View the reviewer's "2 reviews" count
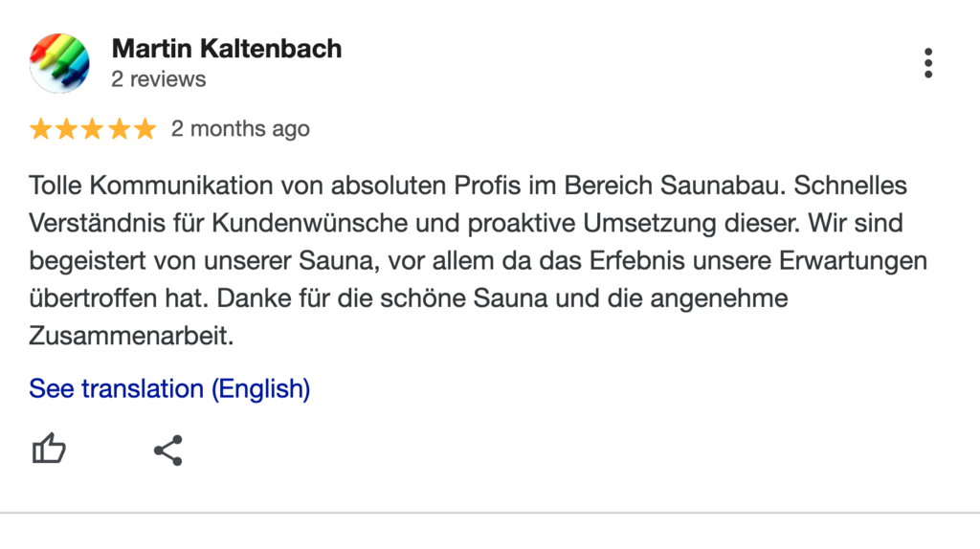The width and height of the screenshot is (980, 549). coord(158,79)
